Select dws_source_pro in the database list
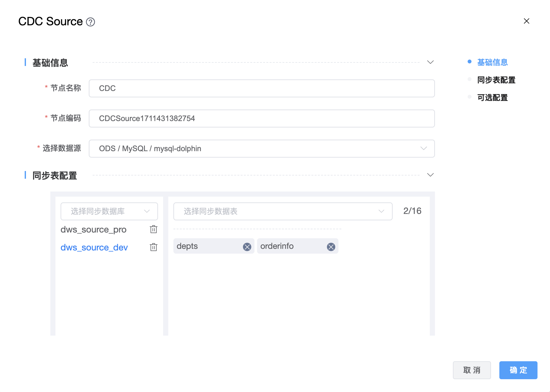This screenshot has height=392, width=550. (94, 230)
